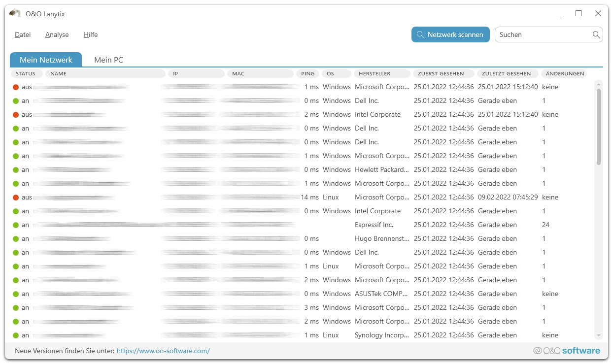Start a scan with Netzwerk scannen
Image resolution: width=613 pixels, height=364 pixels.
coord(450,34)
